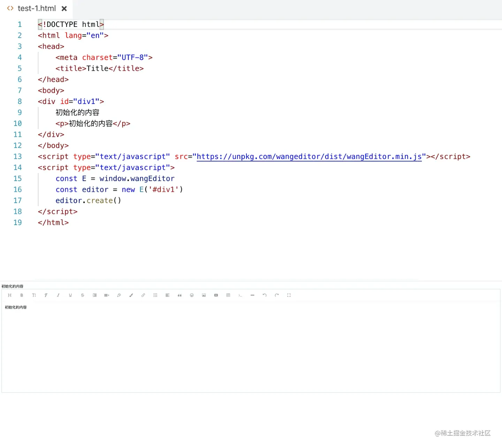Click the '初始化的内容' text inside the editor body
The image size is (502, 448).
coord(16,307)
